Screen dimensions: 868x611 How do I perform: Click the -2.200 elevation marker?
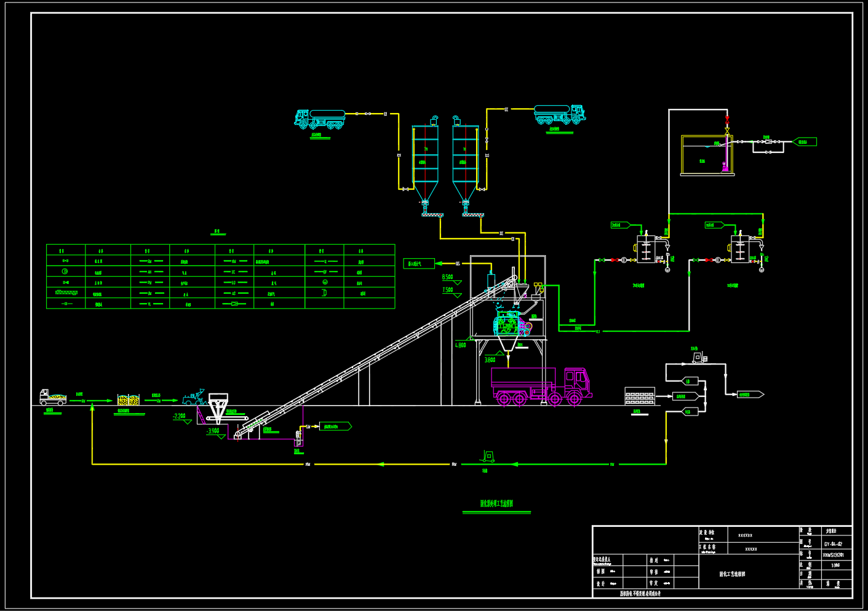(x=181, y=418)
